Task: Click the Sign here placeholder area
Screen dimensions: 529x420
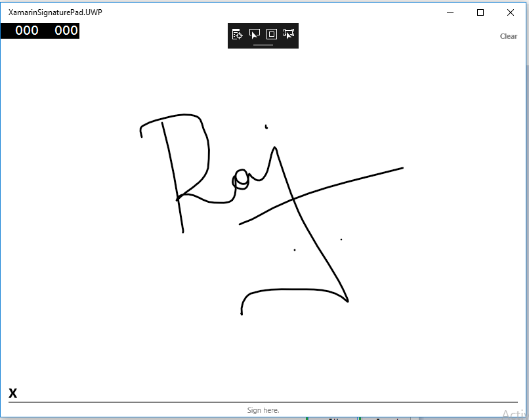Action: [263, 409]
